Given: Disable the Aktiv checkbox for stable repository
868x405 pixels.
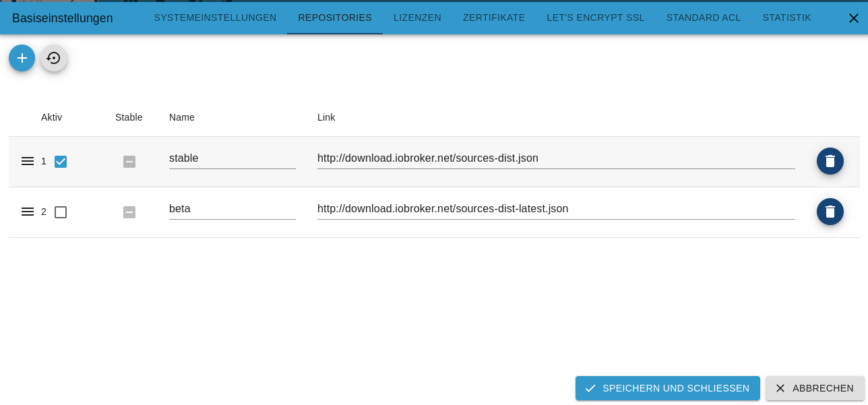Looking at the screenshot, I should [61, 162].
